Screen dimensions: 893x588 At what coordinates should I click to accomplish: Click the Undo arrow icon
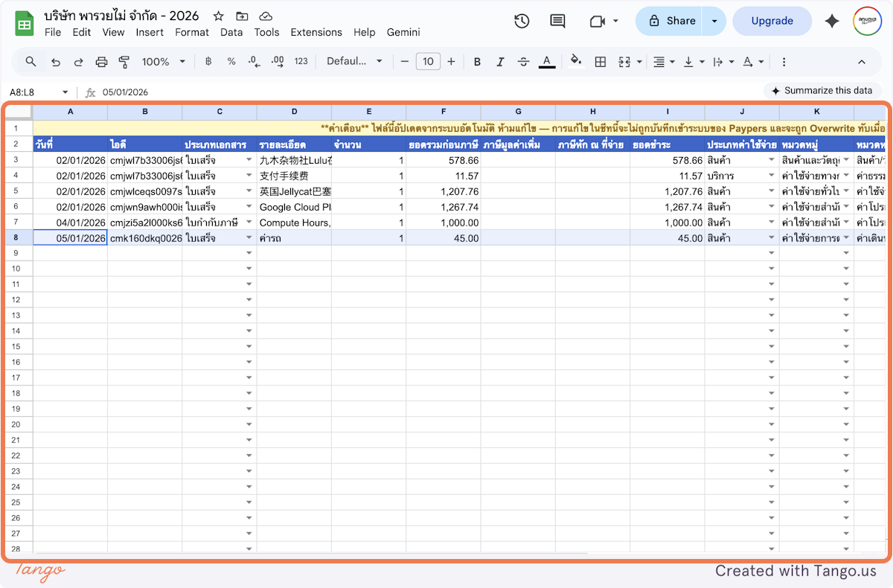[56, 62]
